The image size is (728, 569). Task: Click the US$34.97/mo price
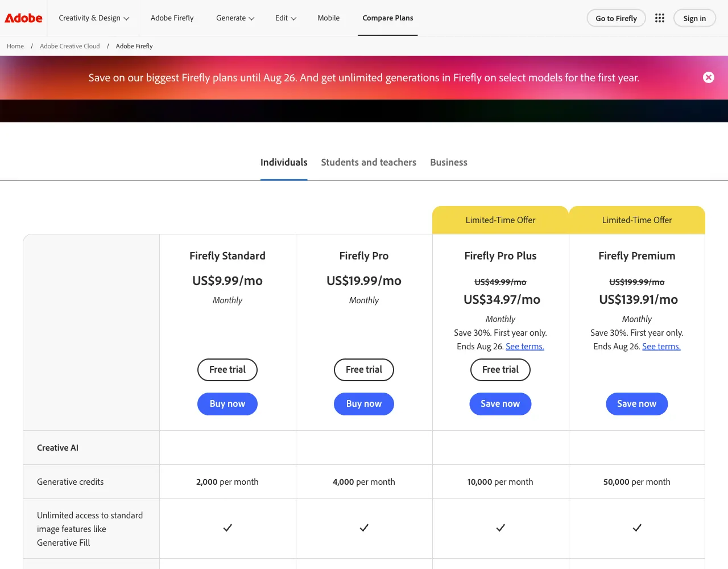[x=502, y=299]
